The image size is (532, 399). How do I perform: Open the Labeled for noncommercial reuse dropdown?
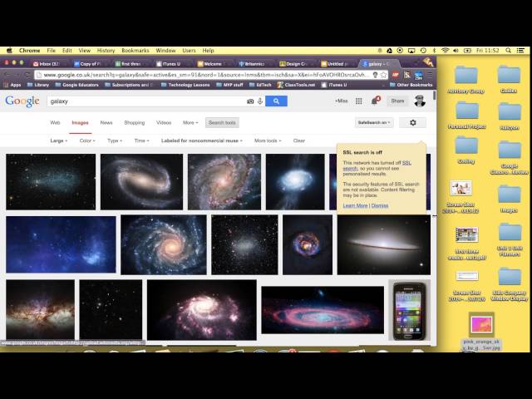202,140
